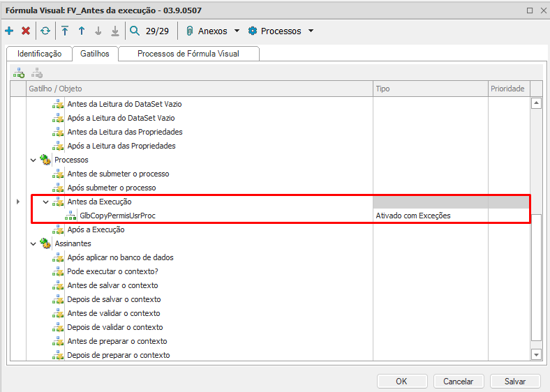Click the Anexos paperclip icon
The height and width of the screenshot is (392, 550).
pos(189,31)
